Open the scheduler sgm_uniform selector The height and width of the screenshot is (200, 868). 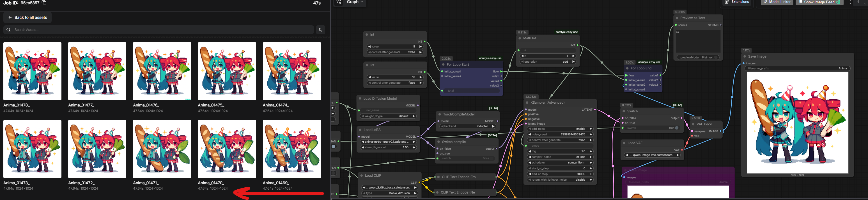[x=560, y=163]
